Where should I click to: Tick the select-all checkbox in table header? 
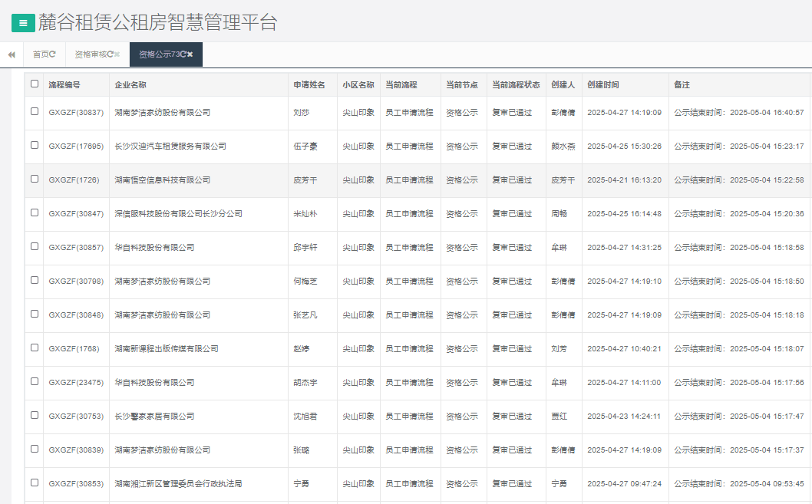point(35,84)
